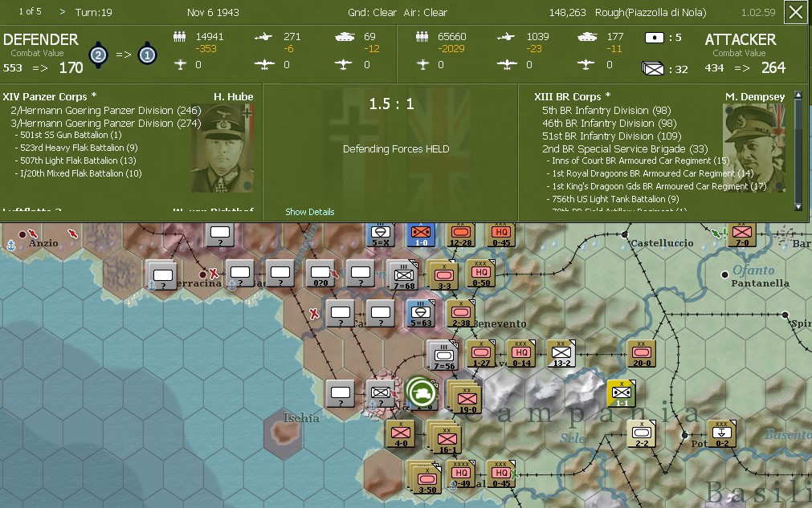The image size is (812, 508).
Task: Select 1st Royal Dragoons Armoured Car Regiment
Action: 650,174
